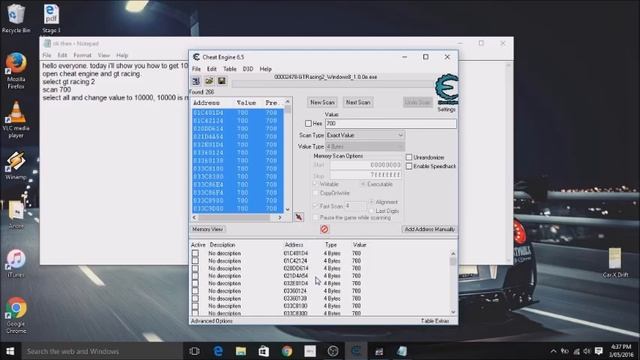Image resolution: width=640 pixels, height=360 pixels.
Task: Show hidden tray icons chevron
Action: tap(553, 351)
